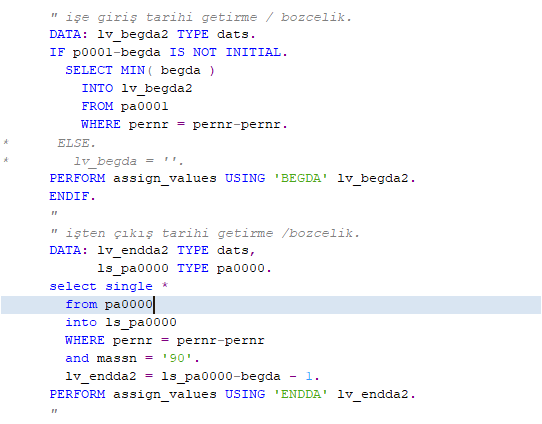Click second 'WHERE pernr = pernr-pernr' without period

pos(165,340)
